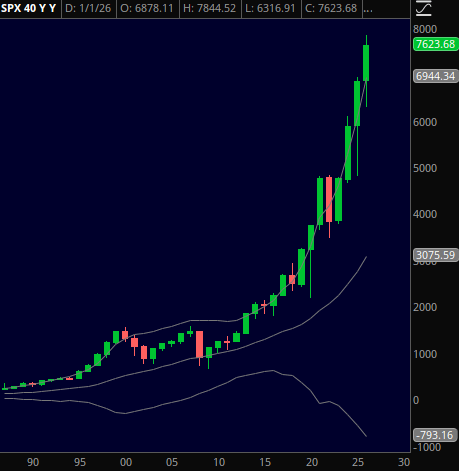Viewport: 459px width, 471px height.
Task: Click the green 7623.68 last-price bubble
Action: (436, 44)
